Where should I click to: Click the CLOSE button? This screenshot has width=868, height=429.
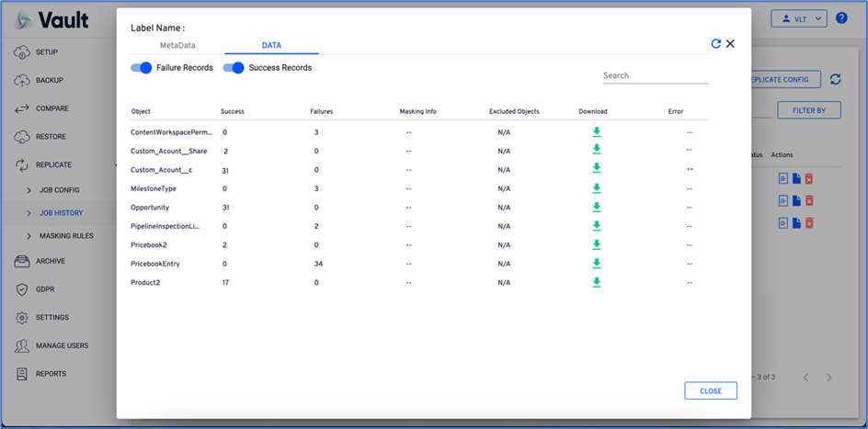[710, 390]
